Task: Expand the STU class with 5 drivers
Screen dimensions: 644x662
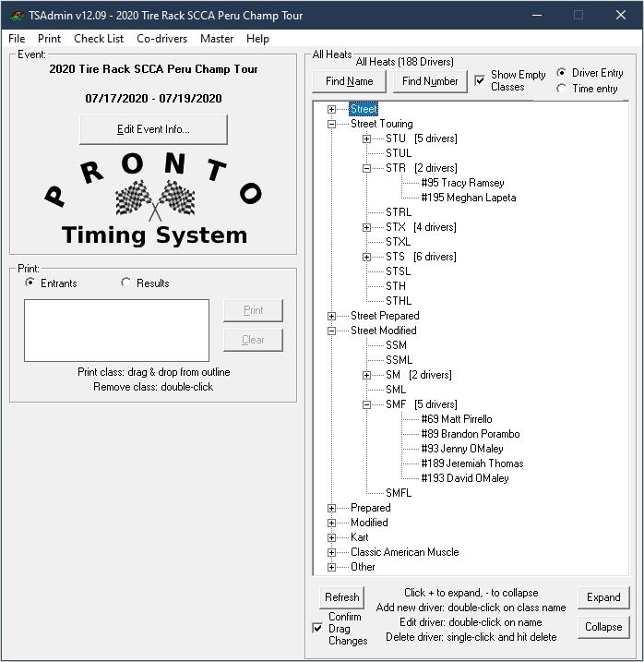Action: (366, 138)
